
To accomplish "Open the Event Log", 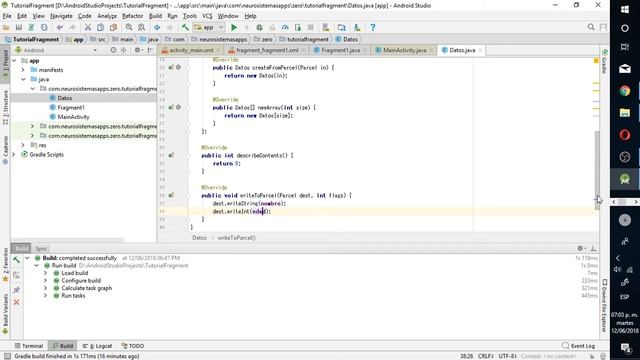I will pyautogui.click(x=578, y=346).
